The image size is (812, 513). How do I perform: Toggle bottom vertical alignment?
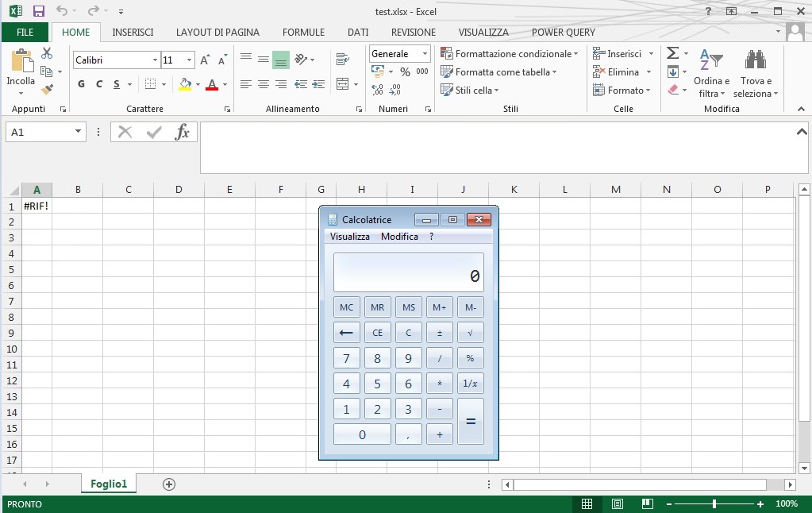(281, 59)
